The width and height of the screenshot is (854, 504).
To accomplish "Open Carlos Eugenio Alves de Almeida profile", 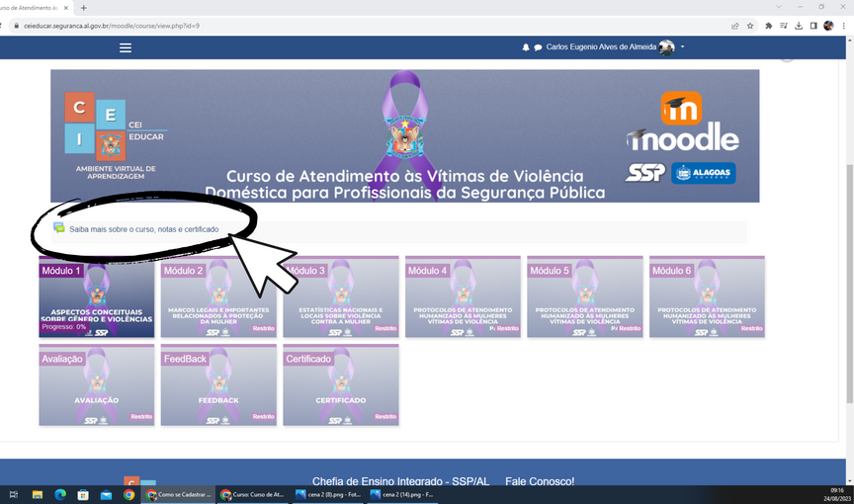I will 601,46.
